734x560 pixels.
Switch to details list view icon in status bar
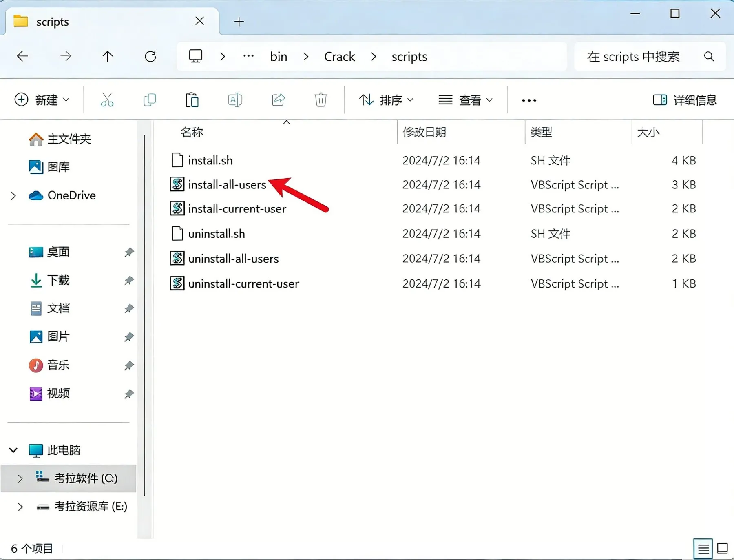click(x=703, y=549)
